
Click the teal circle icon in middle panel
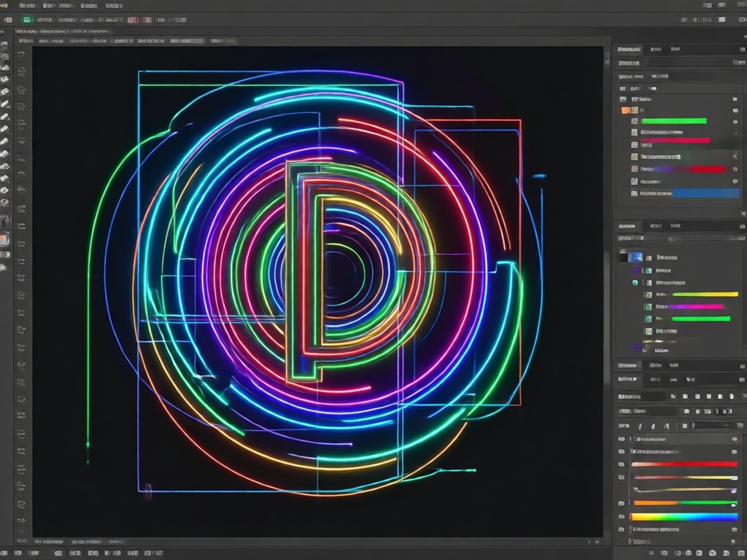(x=635, y=283)
